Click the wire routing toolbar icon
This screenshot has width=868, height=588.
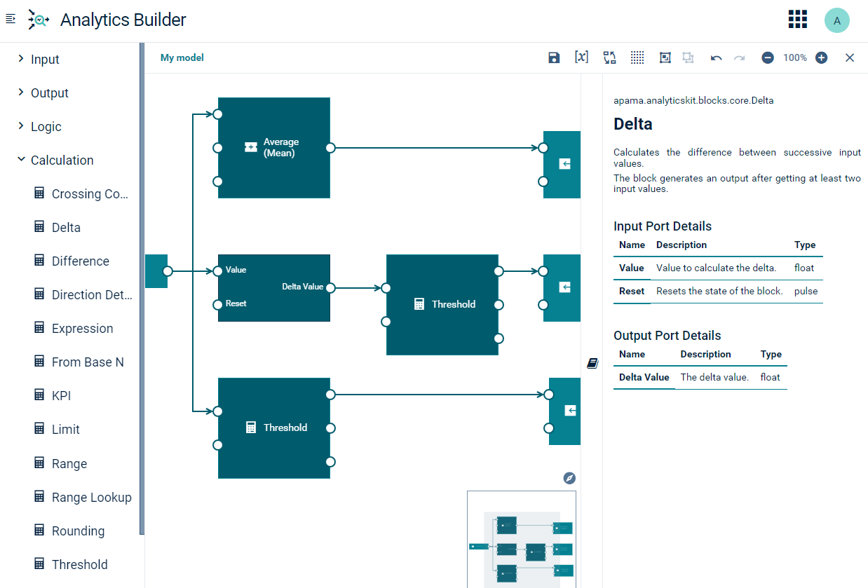pos(609,58)
